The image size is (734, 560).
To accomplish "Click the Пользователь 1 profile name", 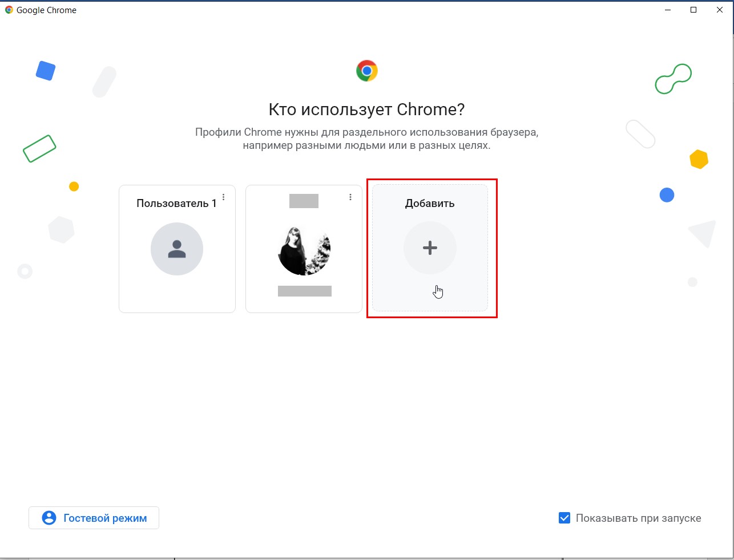I will pos(176,204).
